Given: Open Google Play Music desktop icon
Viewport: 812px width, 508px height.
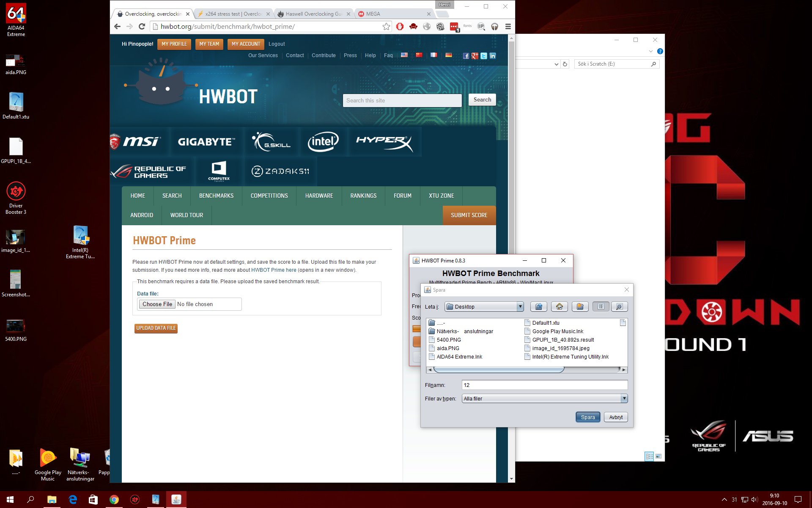Looking at the screenshot, I should (x=48, y=464).
